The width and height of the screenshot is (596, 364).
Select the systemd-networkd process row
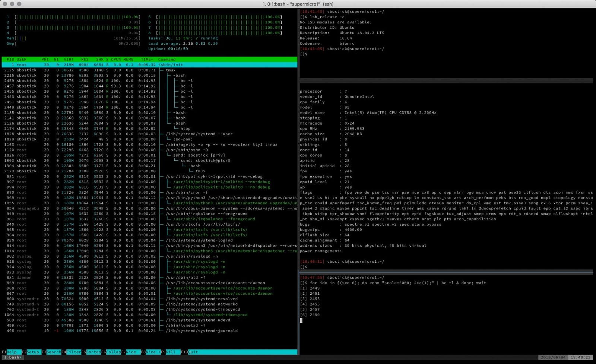[x=149, y=304]
